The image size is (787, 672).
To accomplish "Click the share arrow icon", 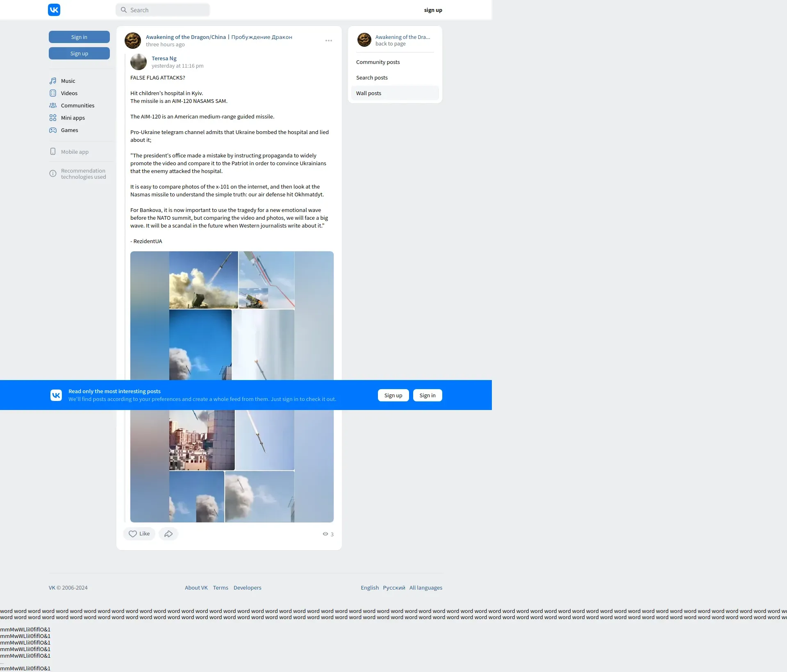I will point(168,534).
